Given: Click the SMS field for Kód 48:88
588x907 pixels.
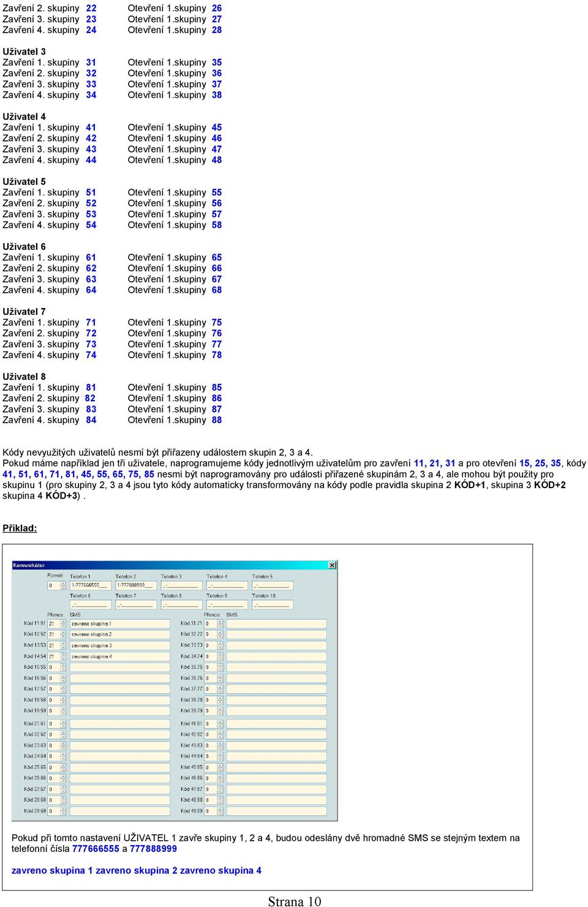Looking at the screenshot, I should click(x=277, y=800).
